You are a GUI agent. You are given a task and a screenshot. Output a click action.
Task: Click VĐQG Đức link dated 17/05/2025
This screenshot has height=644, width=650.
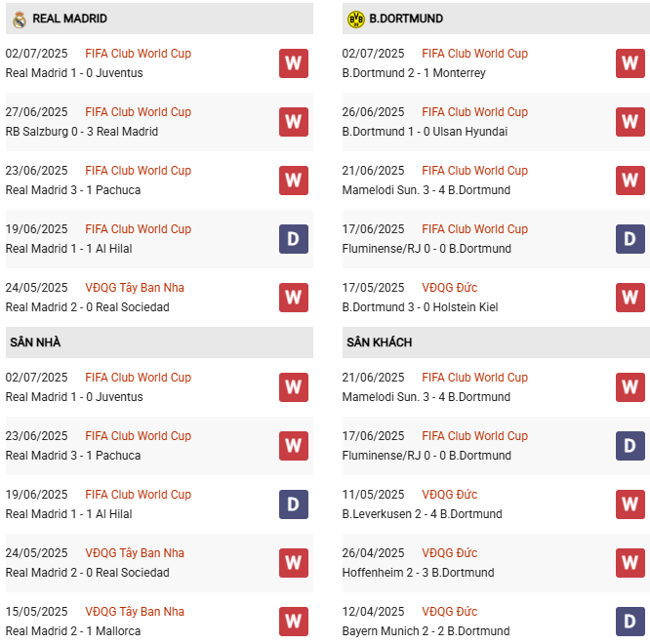449,288
